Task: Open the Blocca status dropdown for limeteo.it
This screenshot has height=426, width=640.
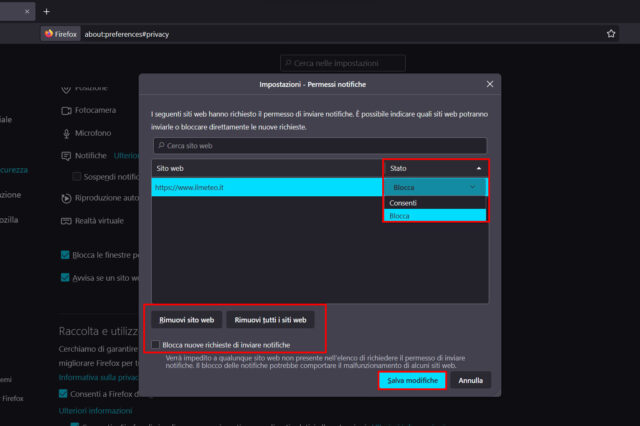Action: [435, 187]
